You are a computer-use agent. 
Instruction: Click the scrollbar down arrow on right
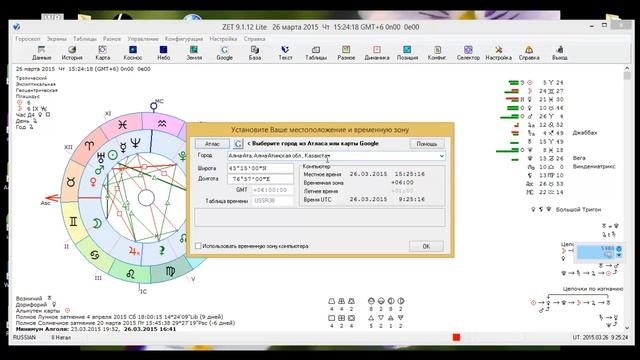627,328
